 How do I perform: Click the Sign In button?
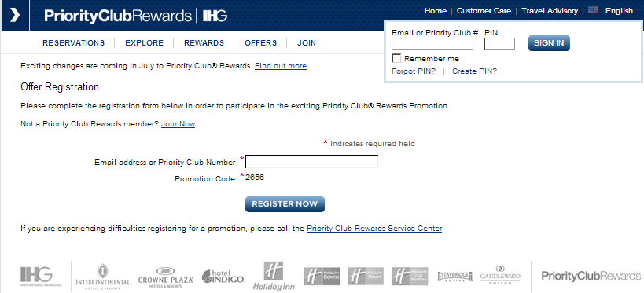coord(549,43)
